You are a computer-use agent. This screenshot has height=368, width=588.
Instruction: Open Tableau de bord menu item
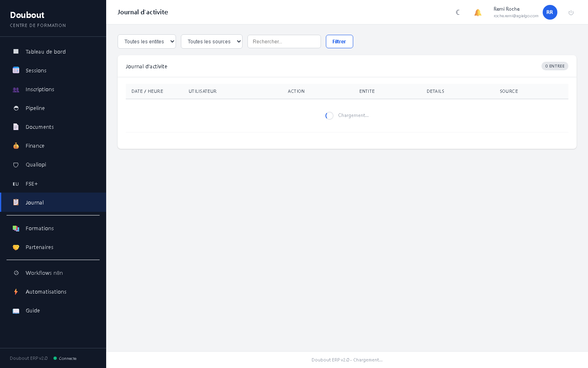coord(45,52)
